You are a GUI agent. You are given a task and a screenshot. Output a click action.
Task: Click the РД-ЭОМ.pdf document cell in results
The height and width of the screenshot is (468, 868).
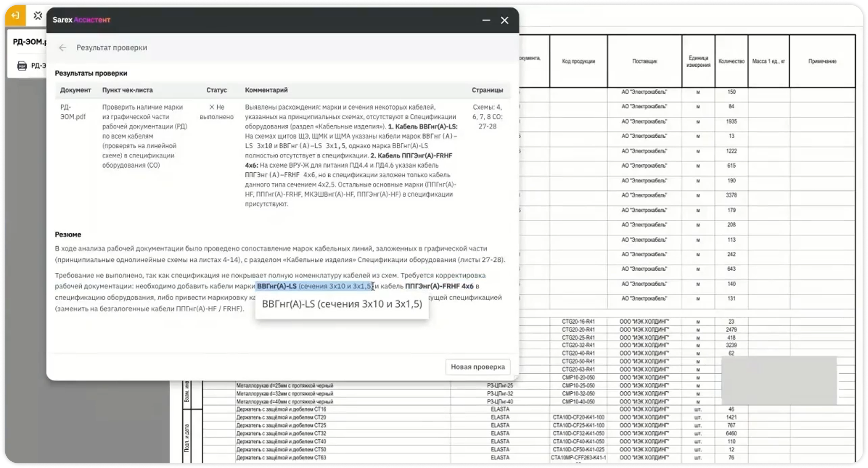tap(73, 112)
